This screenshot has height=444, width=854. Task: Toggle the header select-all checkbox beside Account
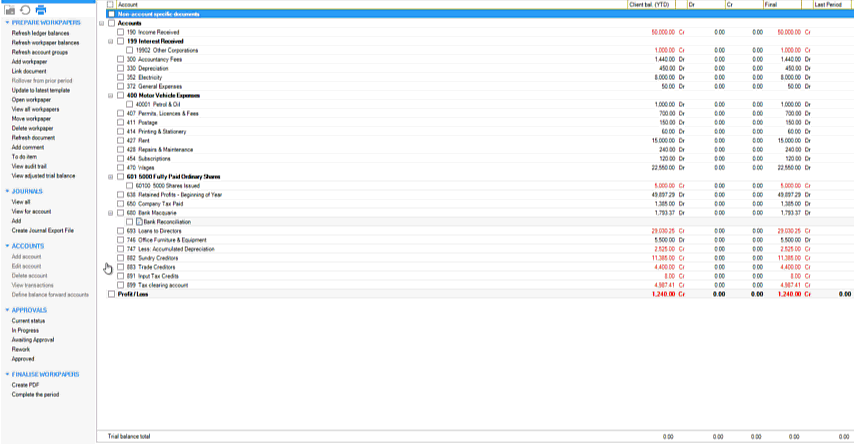pyautogui.click(x=111, y=5)
